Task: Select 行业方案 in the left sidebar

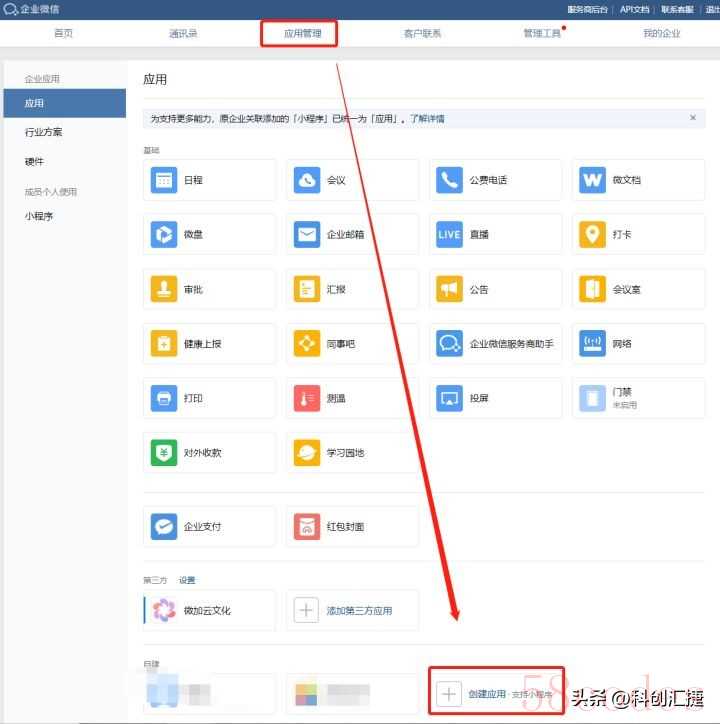Action: tap(43, 132)
